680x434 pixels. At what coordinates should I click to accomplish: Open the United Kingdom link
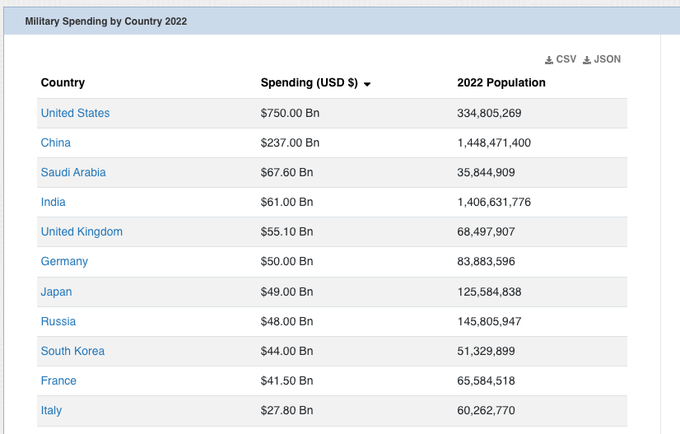(82, 232)
